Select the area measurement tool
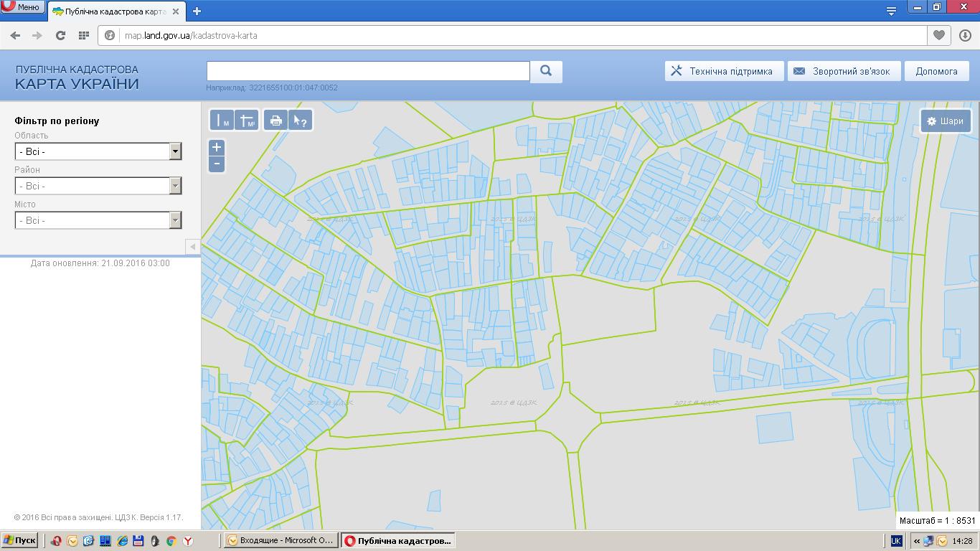Viewport: 980px width, 551px height. (248, 121)
